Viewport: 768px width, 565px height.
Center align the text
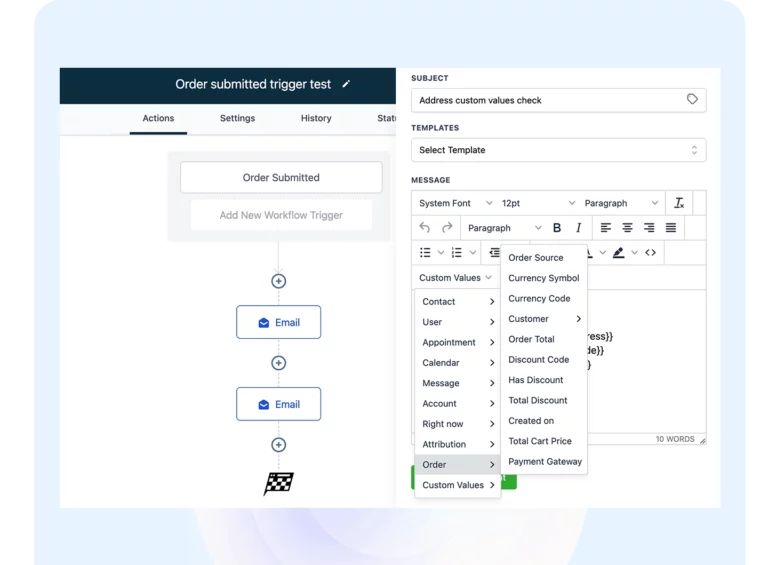[627, 228]
